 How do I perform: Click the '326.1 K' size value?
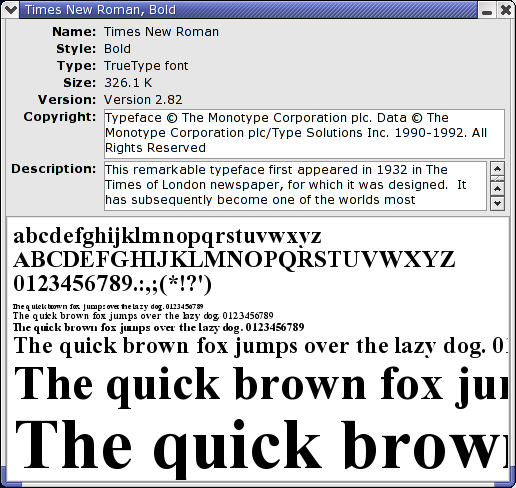point(128,83)
